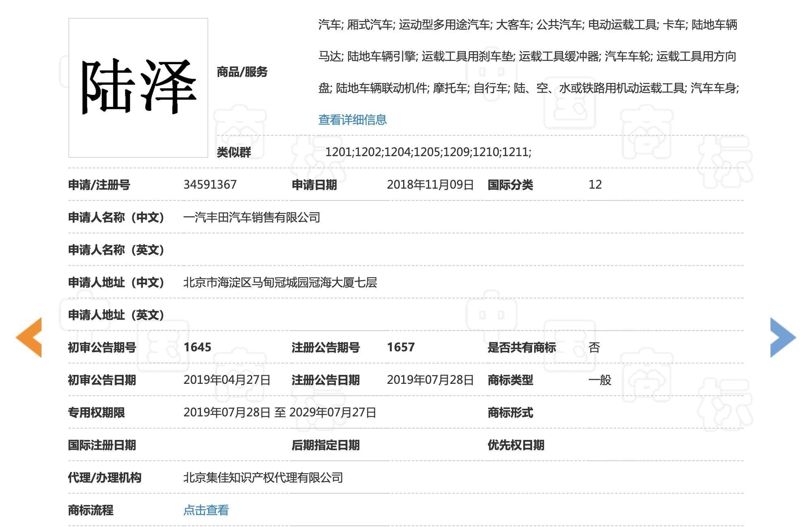
Task: Open 查看详细信息 to view full goods list
Action: pos(352,120)
